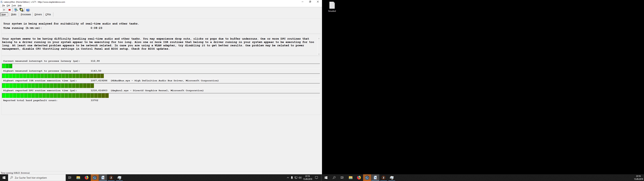Click the overlapping yellow squares toolbar icon
Viewport: 644px width, 181px height.
tap(21, 10)
